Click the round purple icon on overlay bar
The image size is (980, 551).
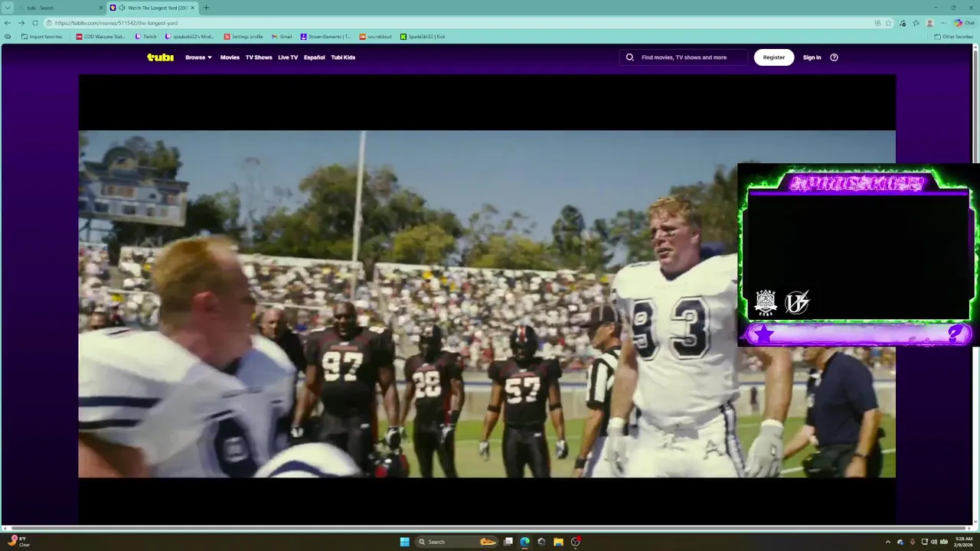(955, 333)
